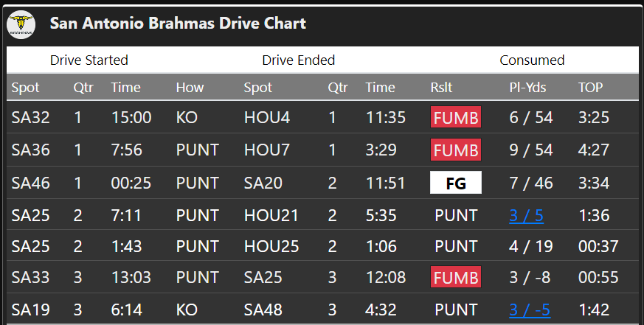Click FUMB badge on the SA36 drive
644x325 pixels.
pos(456,150)
